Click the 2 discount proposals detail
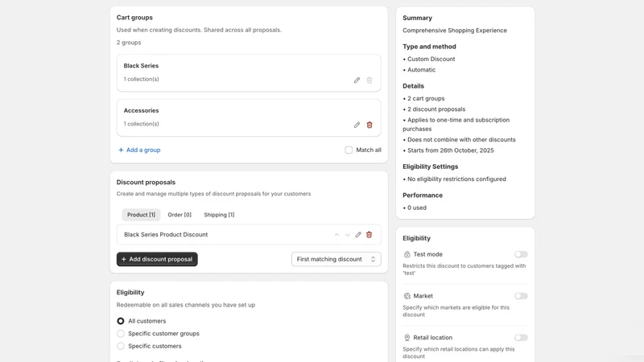 pyautogui.click(x=436, y=109)
